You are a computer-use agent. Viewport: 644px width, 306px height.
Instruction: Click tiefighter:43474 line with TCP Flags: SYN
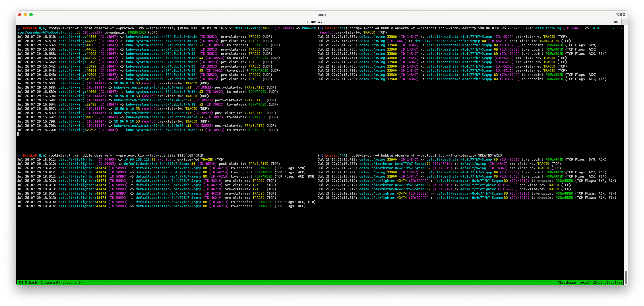(x=161, y=168)
